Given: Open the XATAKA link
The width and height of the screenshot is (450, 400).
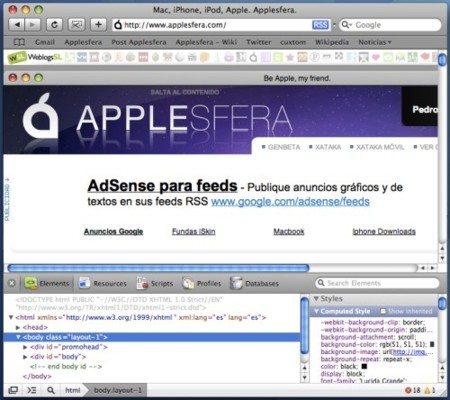Looking at the screenshot, I should [328, 147].
